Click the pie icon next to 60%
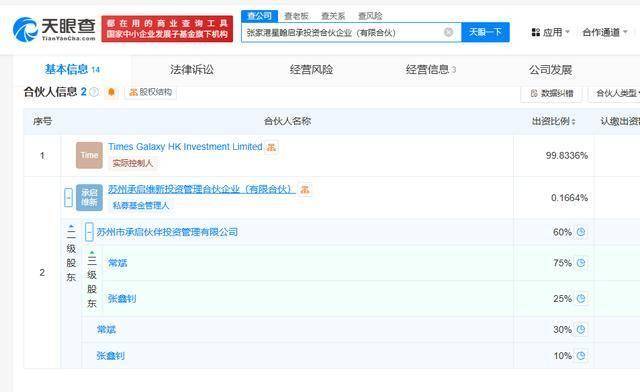The image size is (640, 392). (x=581, y=232)
